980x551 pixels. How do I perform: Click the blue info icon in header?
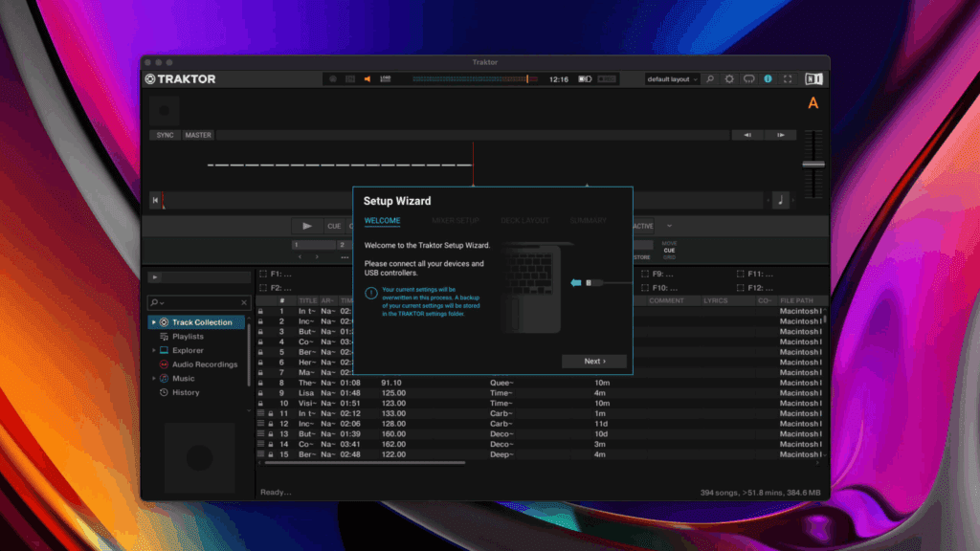click(768, 79)
